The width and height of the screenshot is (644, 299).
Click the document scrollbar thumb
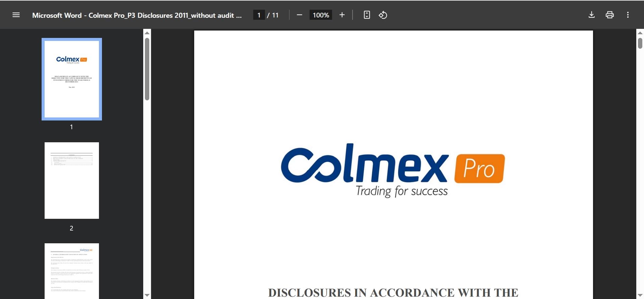click(640, 43)
